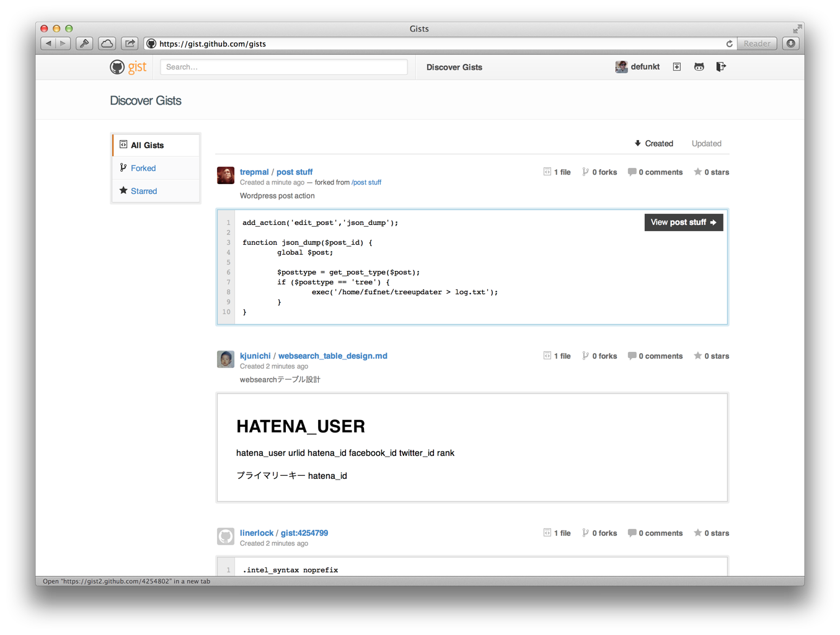840x635 pixels.
Task: Click kjunichi's avatar thumbnail
Action: [x=226, y=359]
